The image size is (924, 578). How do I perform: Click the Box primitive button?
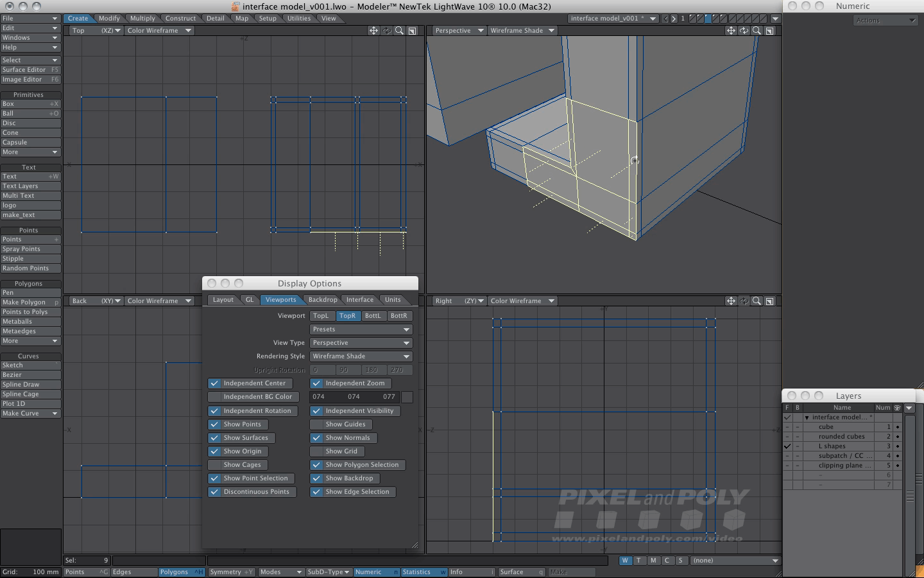click(x=30, y=103)
